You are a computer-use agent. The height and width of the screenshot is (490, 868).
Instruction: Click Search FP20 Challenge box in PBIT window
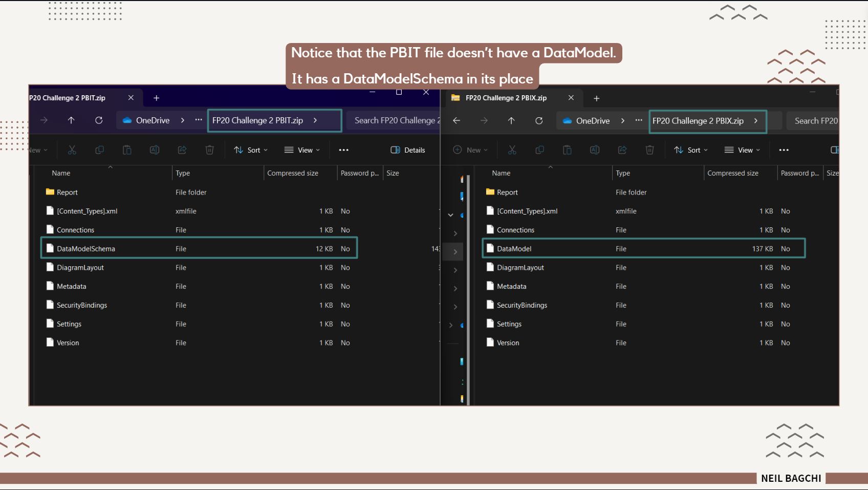[x=394, y=120]
